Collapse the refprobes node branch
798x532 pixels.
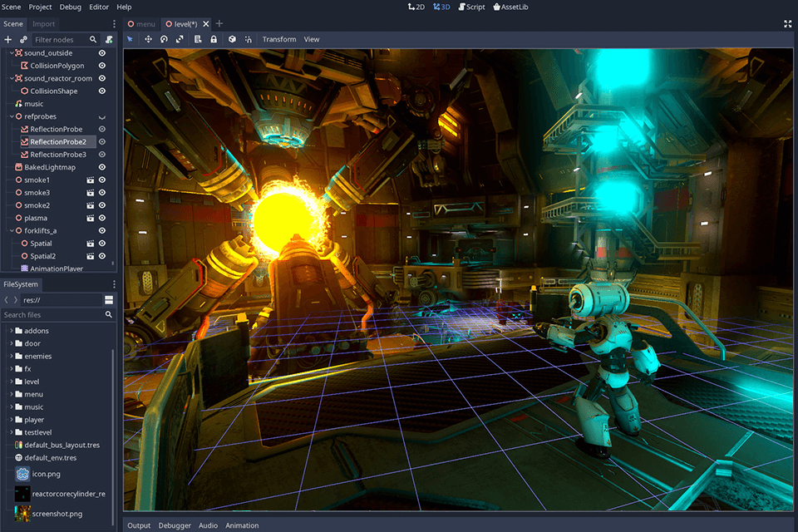(11, 116)
